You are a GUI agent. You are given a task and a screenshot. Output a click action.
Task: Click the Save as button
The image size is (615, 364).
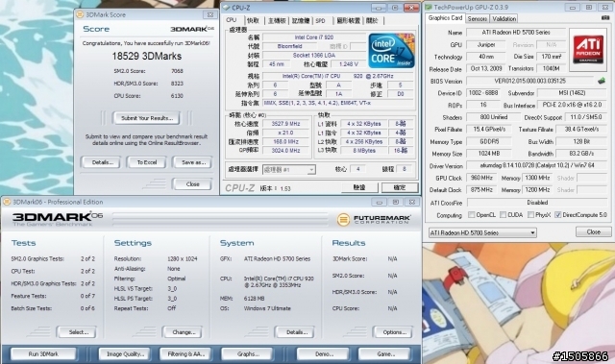192,162
